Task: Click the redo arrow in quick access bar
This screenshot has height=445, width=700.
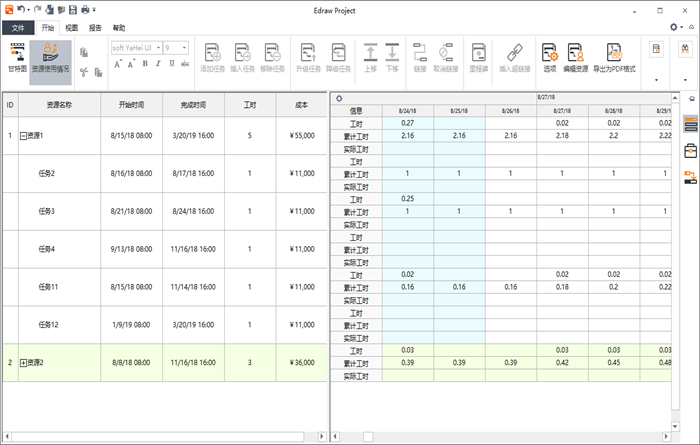Action: pyautogui.click(x=38, y=9)
